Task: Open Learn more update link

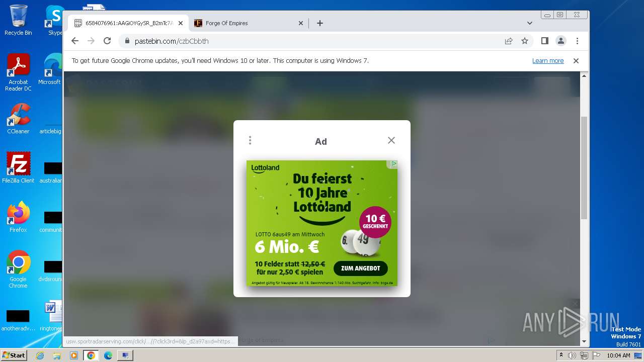Action: [548, 60]
